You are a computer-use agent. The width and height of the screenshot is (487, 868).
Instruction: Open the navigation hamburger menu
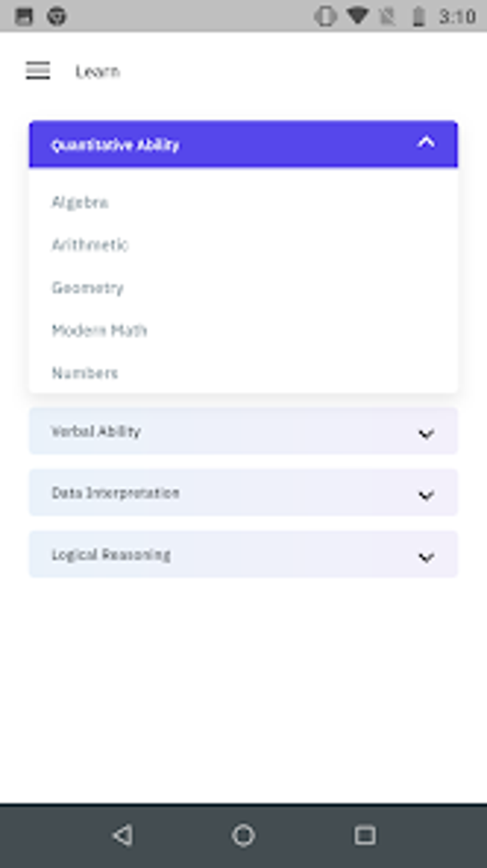(x=38, y=71)
